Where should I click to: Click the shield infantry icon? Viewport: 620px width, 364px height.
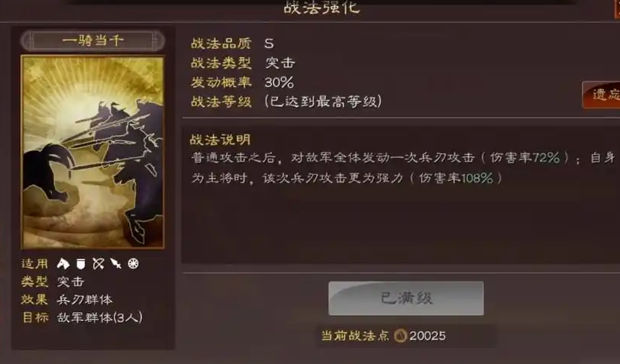point(81,263)
